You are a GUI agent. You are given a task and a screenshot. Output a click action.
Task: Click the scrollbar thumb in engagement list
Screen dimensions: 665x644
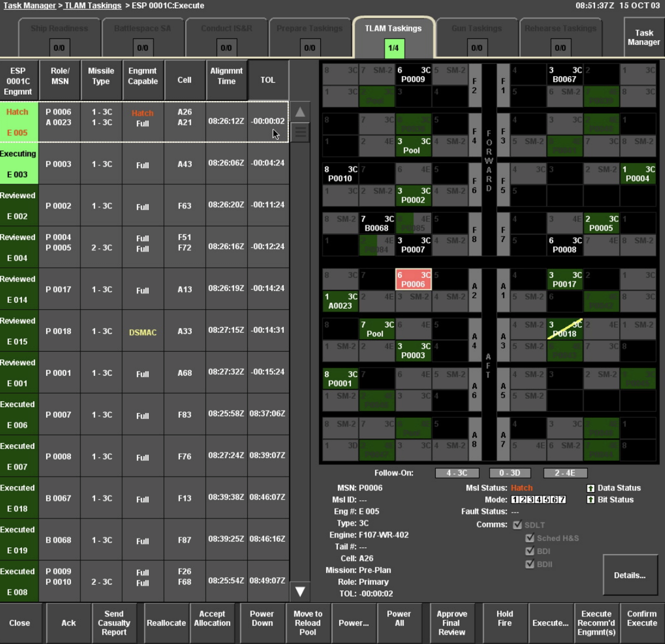300,132
